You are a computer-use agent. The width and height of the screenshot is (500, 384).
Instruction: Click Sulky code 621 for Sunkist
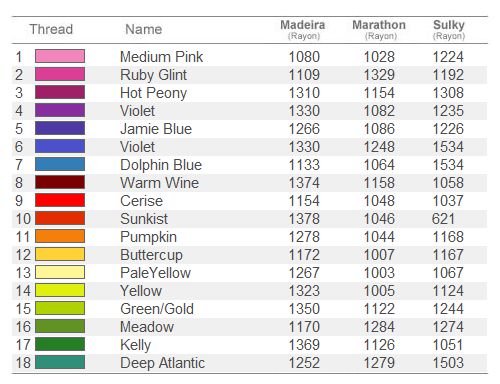pyautogui.click(x=443, y=219)
